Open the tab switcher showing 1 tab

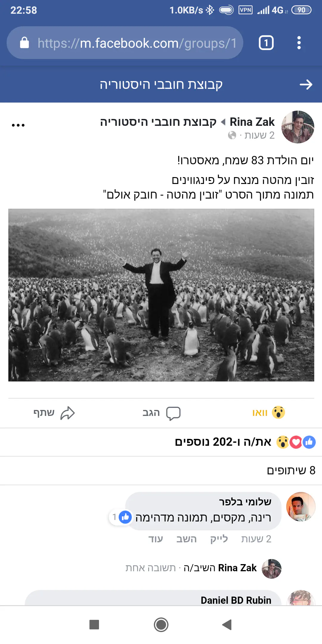266,43
